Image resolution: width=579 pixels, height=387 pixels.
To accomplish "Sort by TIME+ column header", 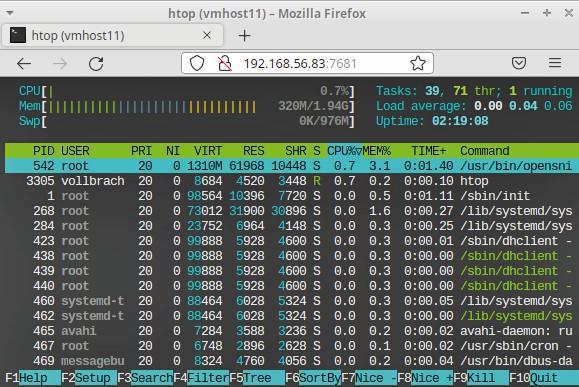I will 429,151.
